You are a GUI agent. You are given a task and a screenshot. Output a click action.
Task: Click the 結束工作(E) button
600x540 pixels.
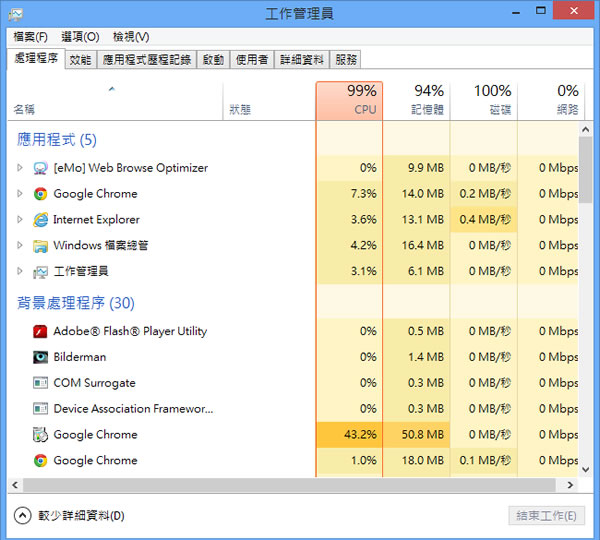(546, 516)
